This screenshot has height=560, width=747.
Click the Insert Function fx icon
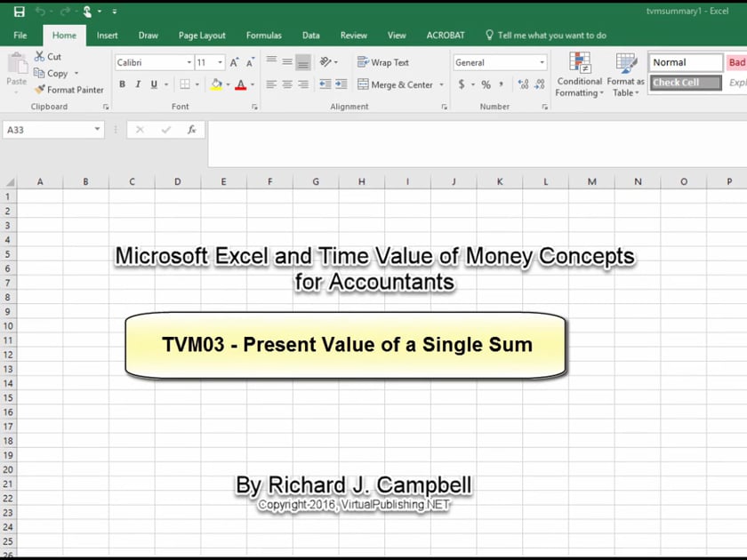(191, 130)
